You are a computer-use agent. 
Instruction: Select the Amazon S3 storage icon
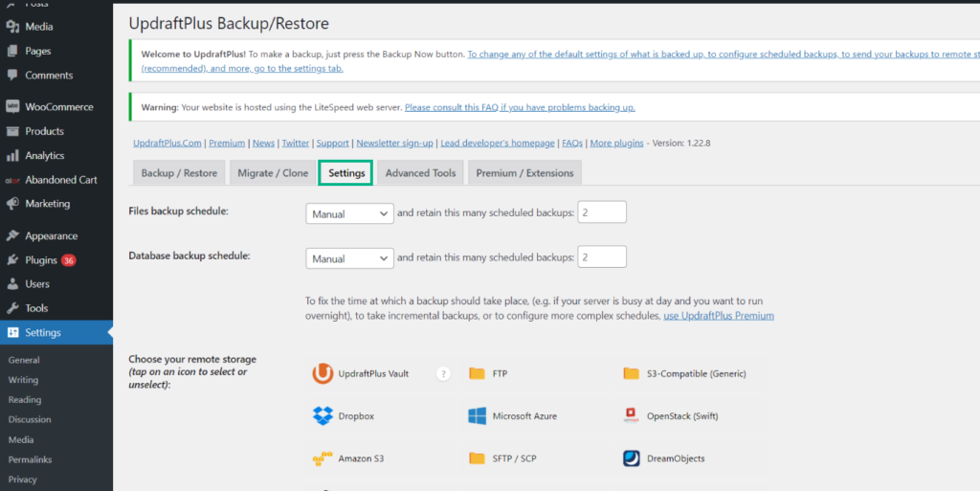point(323,458)
